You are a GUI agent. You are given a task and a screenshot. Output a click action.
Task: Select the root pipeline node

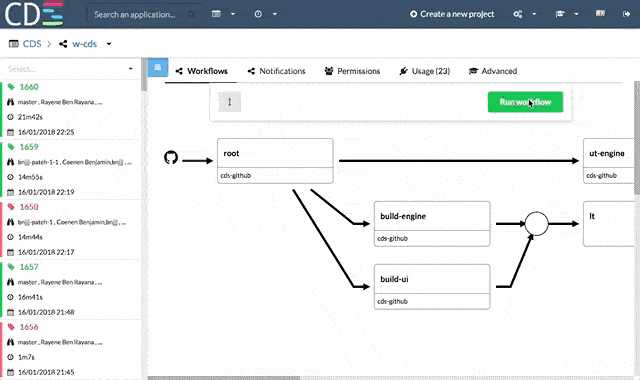coord(275,161)
